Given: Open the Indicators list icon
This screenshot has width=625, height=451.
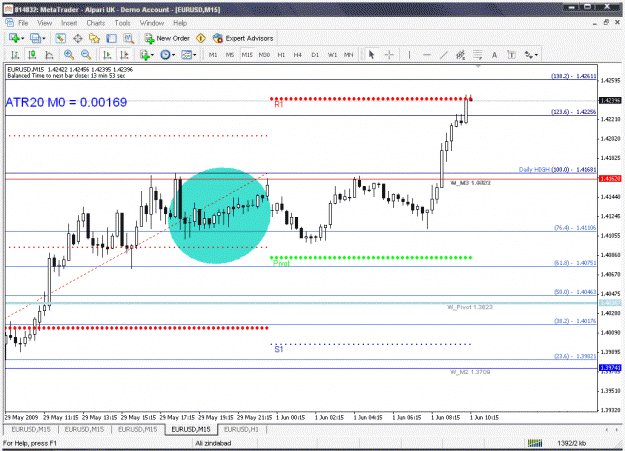Looking at the screenshot, I should 144,55.
